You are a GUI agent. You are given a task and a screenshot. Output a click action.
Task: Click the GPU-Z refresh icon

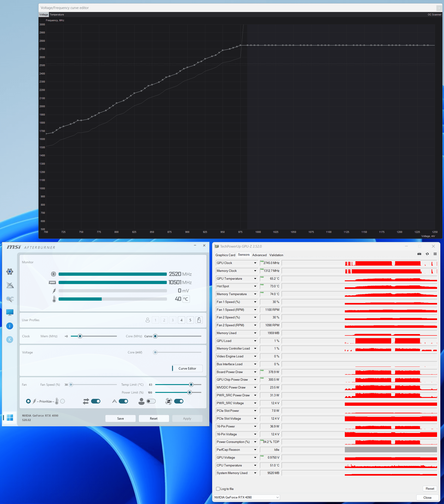click(427, 254)
